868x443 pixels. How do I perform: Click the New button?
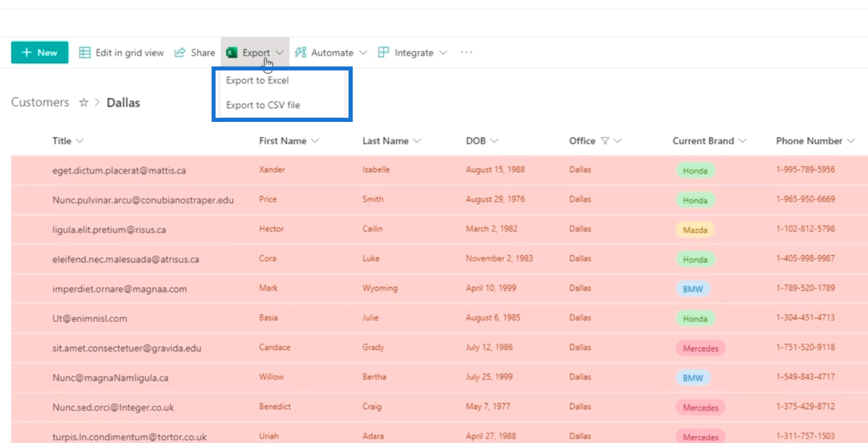[40, 52]
